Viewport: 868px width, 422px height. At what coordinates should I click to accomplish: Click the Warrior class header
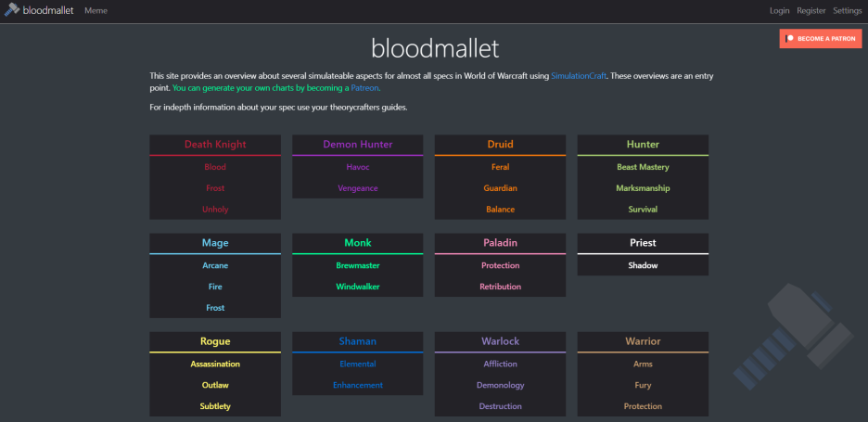tap(643, 341)
